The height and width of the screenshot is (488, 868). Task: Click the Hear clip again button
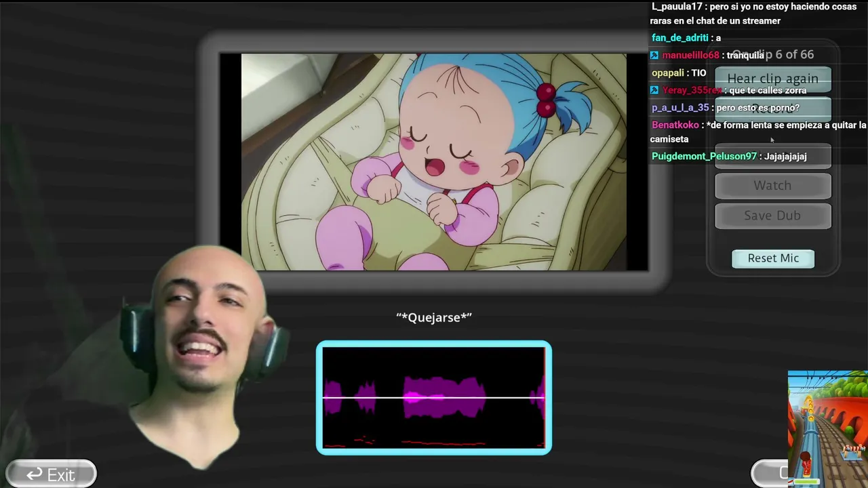pos(772,79)
